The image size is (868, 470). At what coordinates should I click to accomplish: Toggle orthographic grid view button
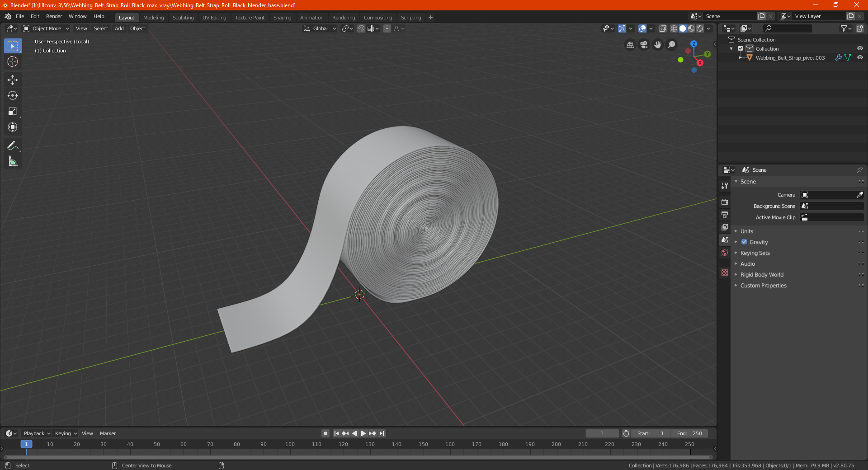[x=630, y=45]
